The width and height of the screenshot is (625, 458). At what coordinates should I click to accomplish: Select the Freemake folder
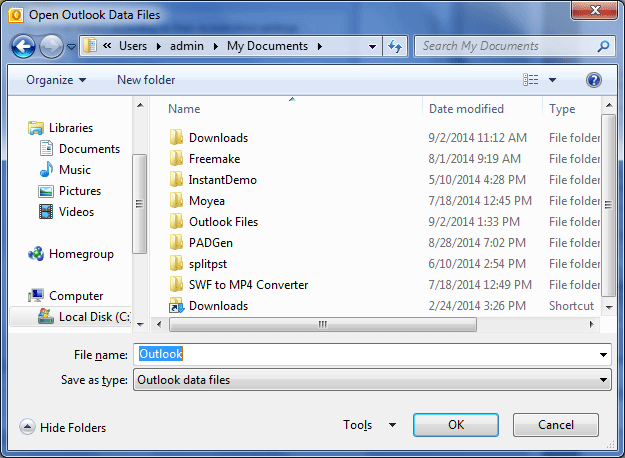coord(214,159)
